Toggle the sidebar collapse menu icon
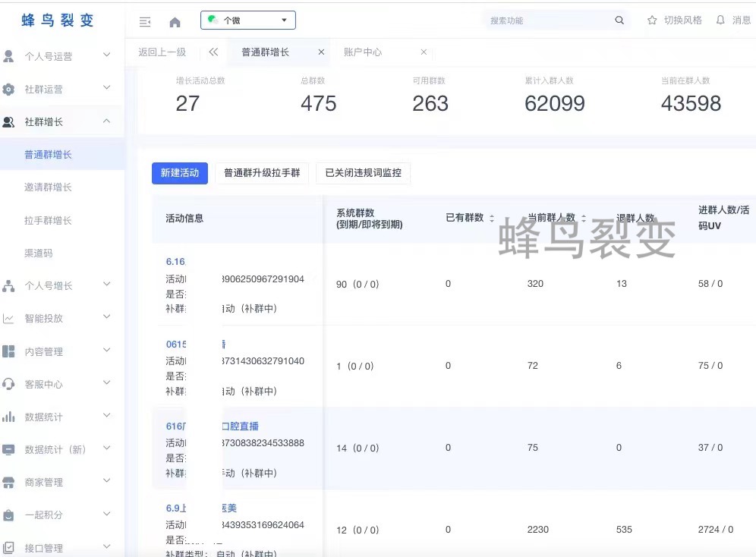 coord(145,21)
